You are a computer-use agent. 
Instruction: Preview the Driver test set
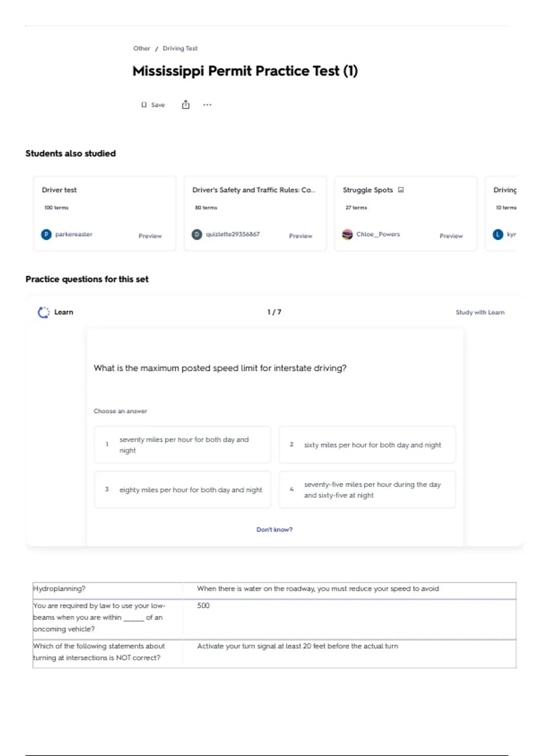(x=150, y=236)
